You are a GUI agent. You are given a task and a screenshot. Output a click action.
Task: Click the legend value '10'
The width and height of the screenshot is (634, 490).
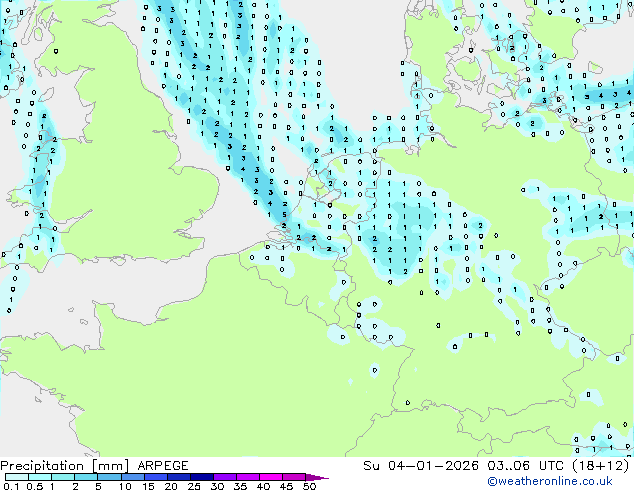pos(125,486)
